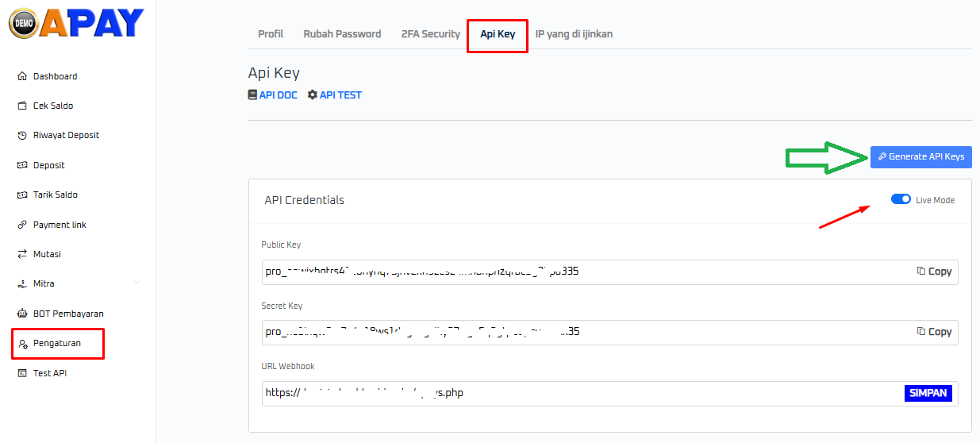This screenshot has width=980, height=443.
Task: Click the Deposit money icon
Action: click(x=22, y=165)
